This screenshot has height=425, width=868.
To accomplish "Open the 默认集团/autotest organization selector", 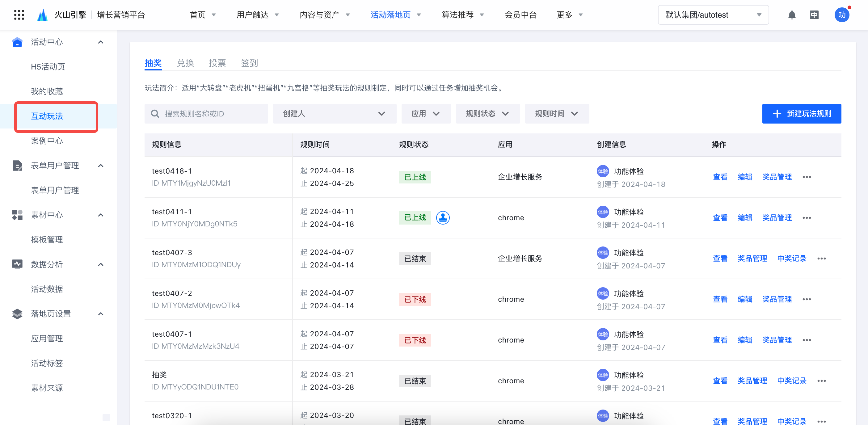I will point(713,15).
